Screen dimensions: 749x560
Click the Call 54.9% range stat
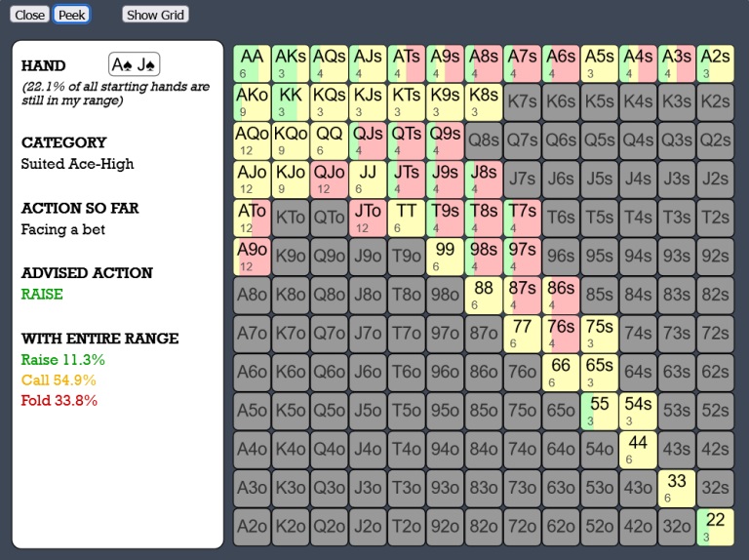point(59,380)
